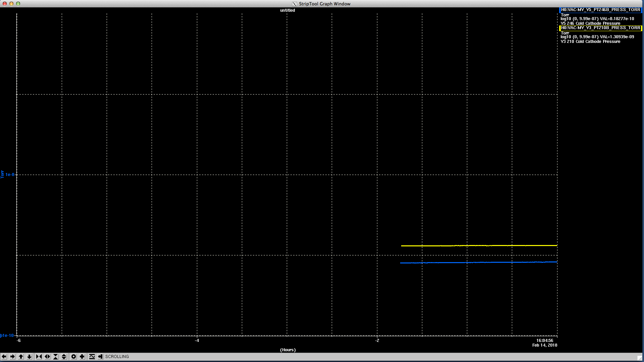Click the SCROLLING status text

(117, 357)
